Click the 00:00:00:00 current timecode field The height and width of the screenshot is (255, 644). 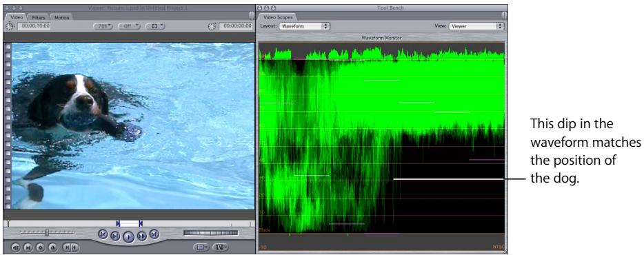(236, 26)
